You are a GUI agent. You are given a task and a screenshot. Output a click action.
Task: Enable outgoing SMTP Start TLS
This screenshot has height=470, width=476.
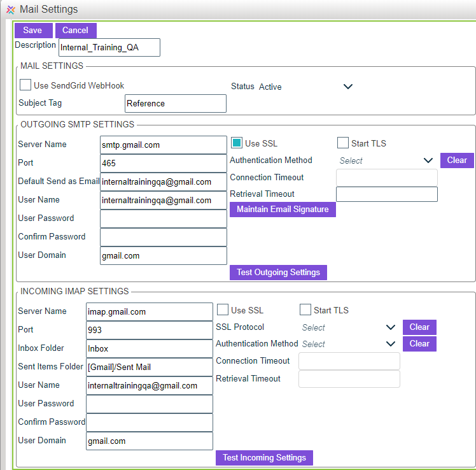coord(343,143)
